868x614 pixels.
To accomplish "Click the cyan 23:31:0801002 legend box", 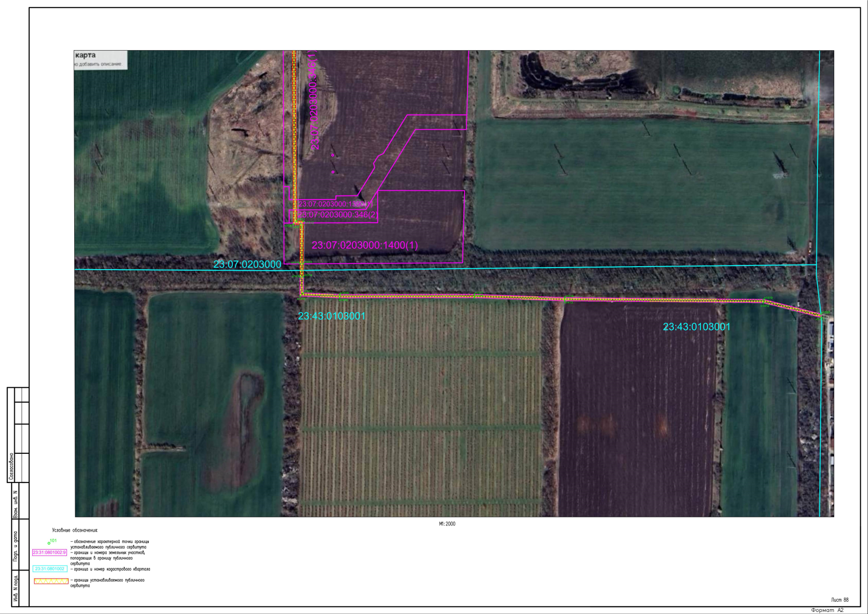I will (x=50, y=569).
